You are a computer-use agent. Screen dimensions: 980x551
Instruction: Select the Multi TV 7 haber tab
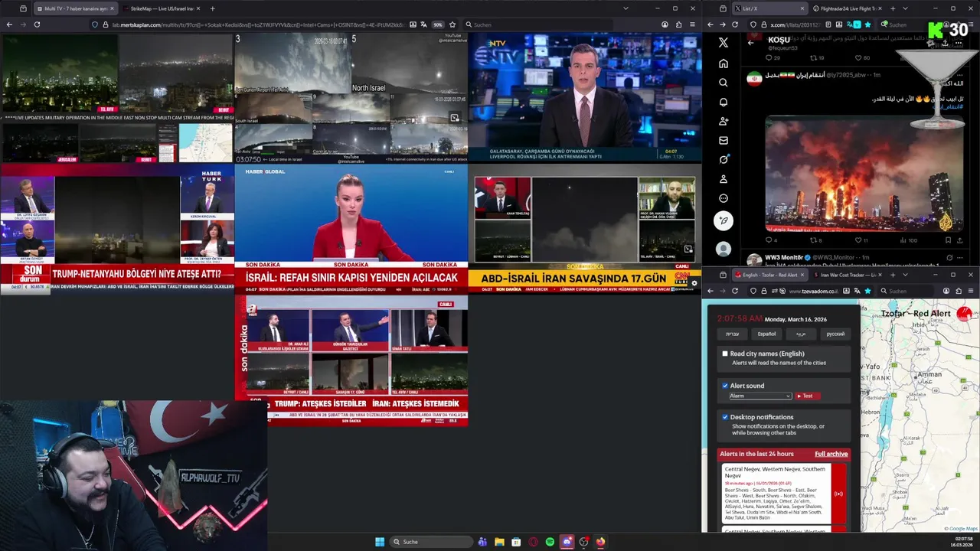(75, 8)
